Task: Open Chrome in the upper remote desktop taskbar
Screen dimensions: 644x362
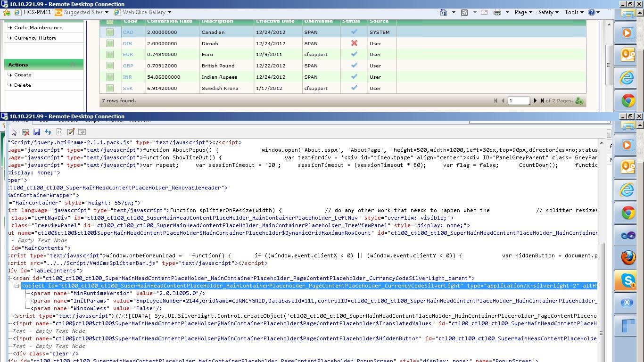Action: click(628, 100)
